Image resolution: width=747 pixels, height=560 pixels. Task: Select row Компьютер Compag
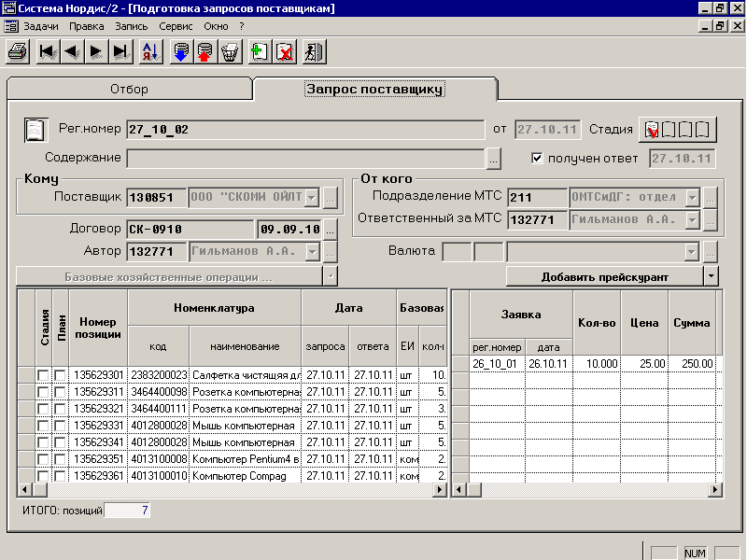[x=232, y=476]
